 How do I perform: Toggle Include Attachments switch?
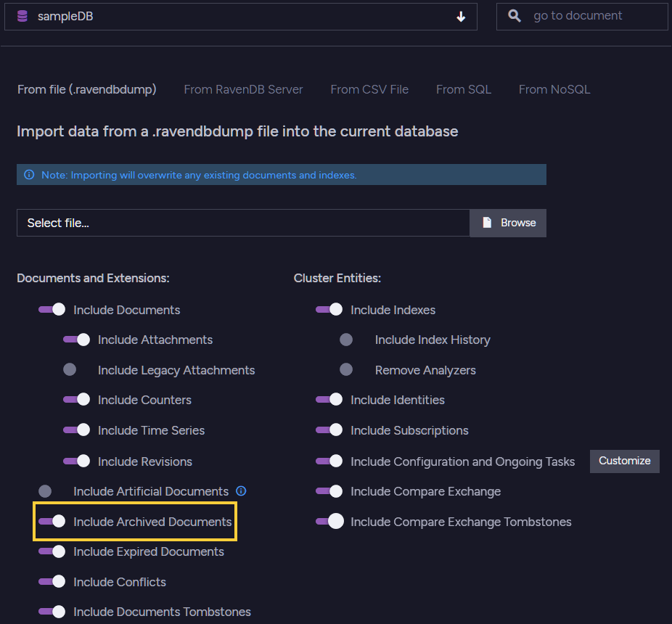(x=76, y=340)
